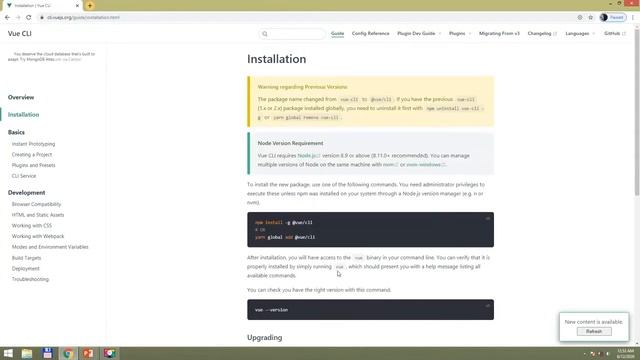Click the MongoDB Atlas sidebar ad

pyautogui.click(x=51, y=56)
